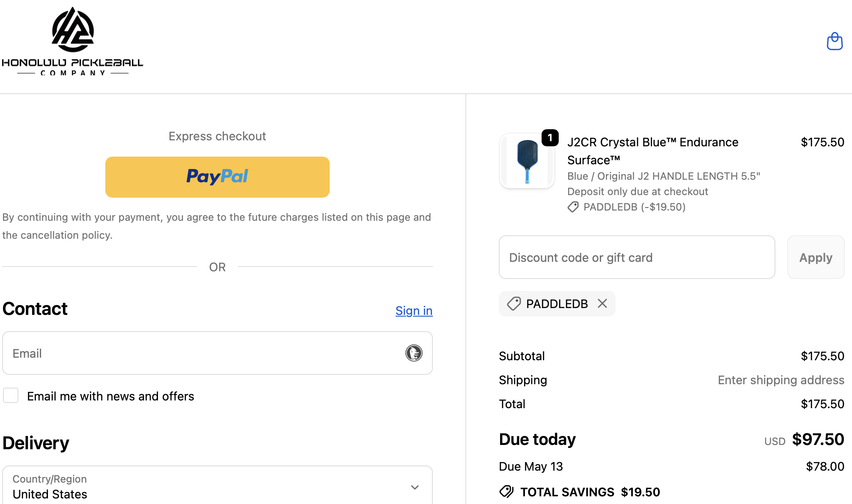The width and height of the screenshot is (852, 504).
Task: Click the Apply discount button
Action: [816, 257]
